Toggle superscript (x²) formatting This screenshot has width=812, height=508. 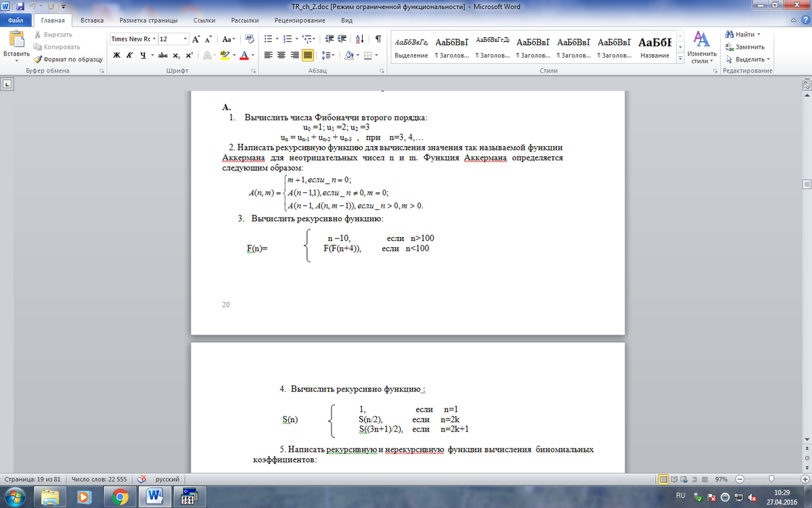pos(189,56)
